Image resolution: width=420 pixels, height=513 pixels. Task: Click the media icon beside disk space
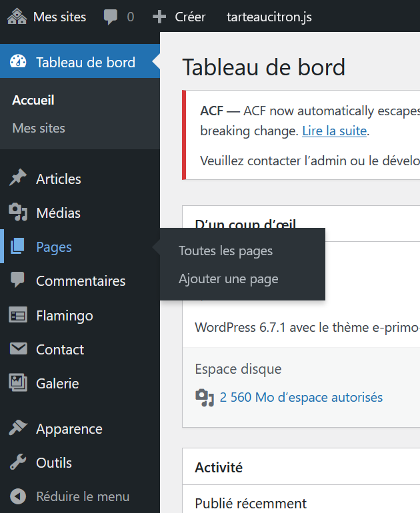[x=205, y=398]
